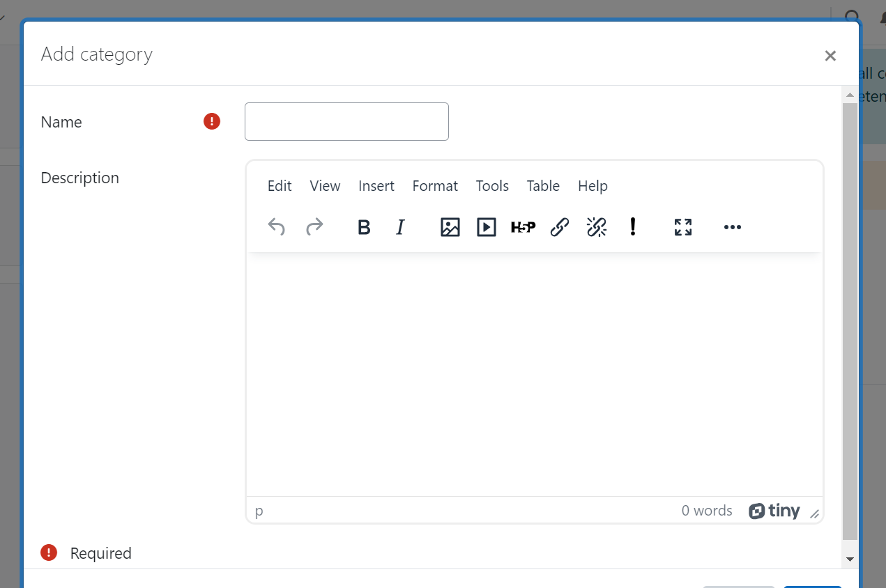Open the View menu

pos(325,186)
